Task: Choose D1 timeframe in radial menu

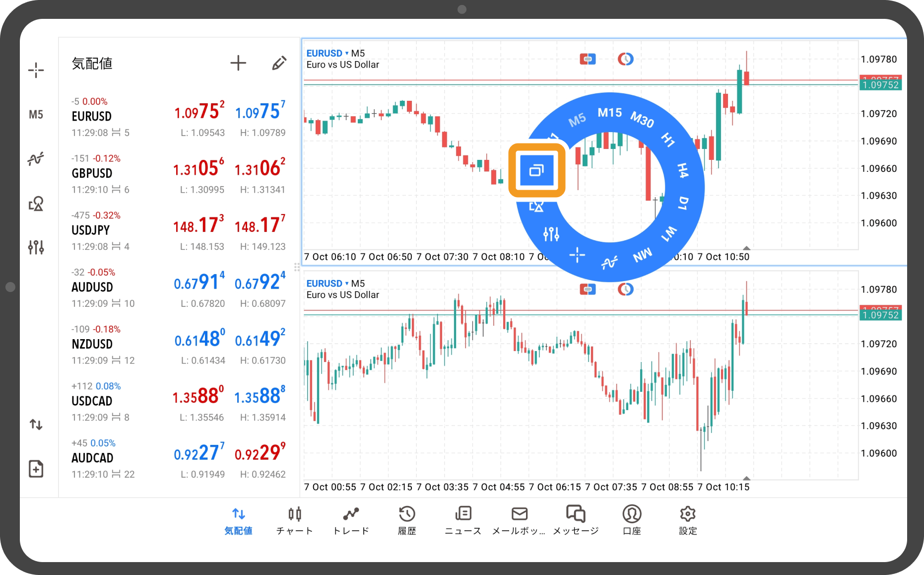Action: [684, 203]
